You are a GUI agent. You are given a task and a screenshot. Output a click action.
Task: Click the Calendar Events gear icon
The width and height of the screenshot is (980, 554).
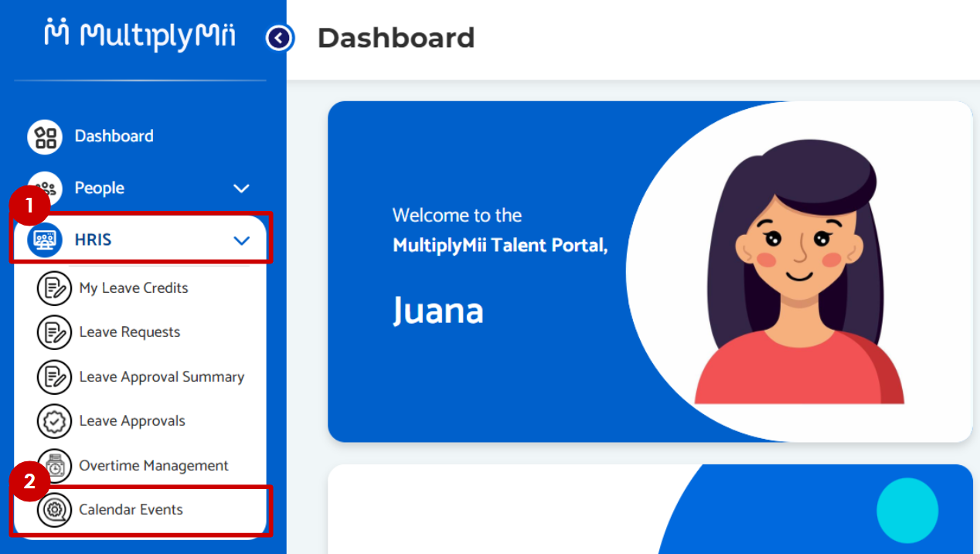tap(54, 510)
